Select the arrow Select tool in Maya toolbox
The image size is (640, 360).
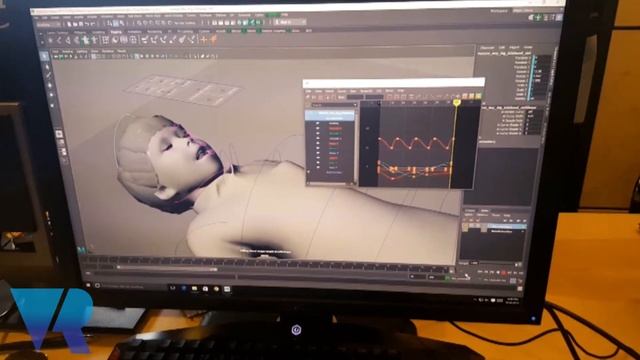tap(45, 56)
